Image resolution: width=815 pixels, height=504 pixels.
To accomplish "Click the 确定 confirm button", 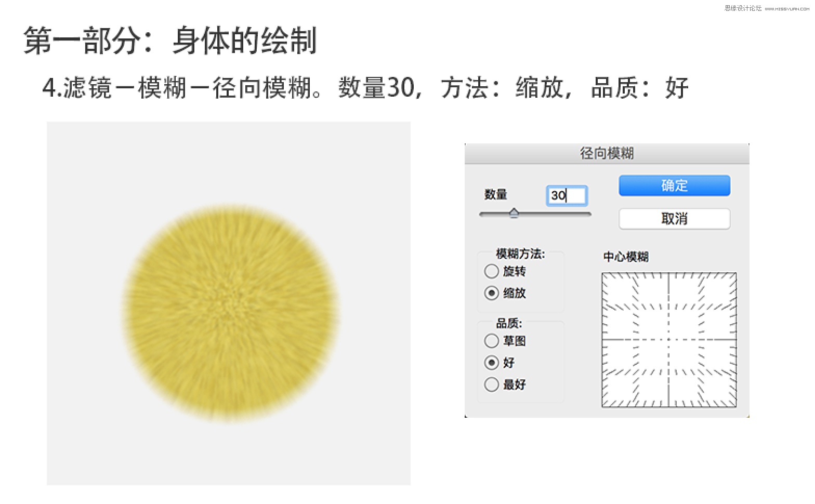I will coord(674,185).
